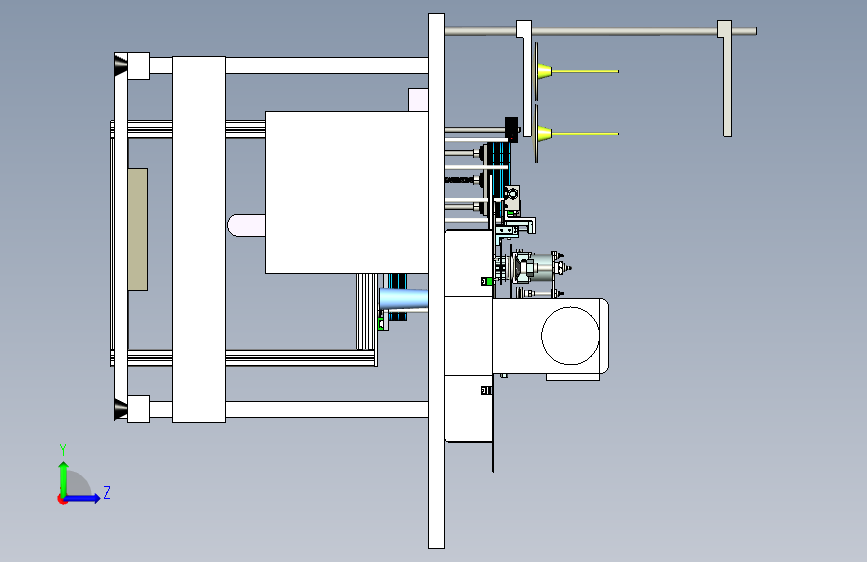The height and width of the screenshot is (562, 867).
Task: Select the tall vertical mounting plate
Action: (x=436, y=281)
